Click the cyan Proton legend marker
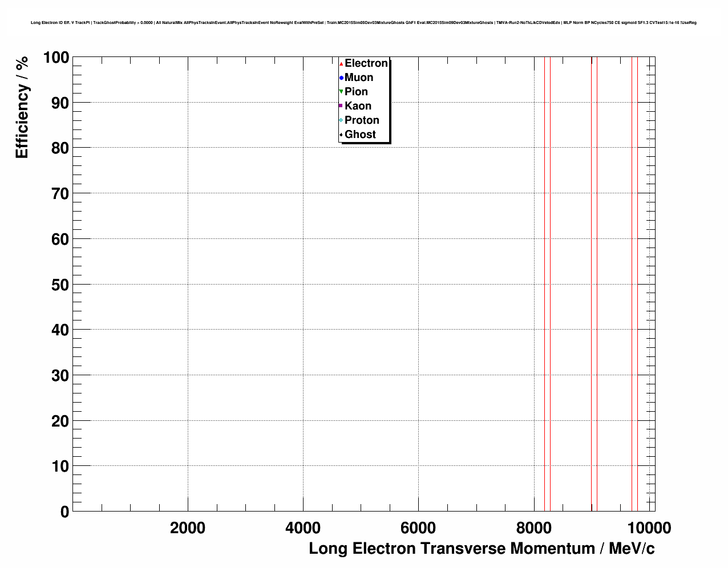Screen dimensions: 728x568 click(341, 120)
